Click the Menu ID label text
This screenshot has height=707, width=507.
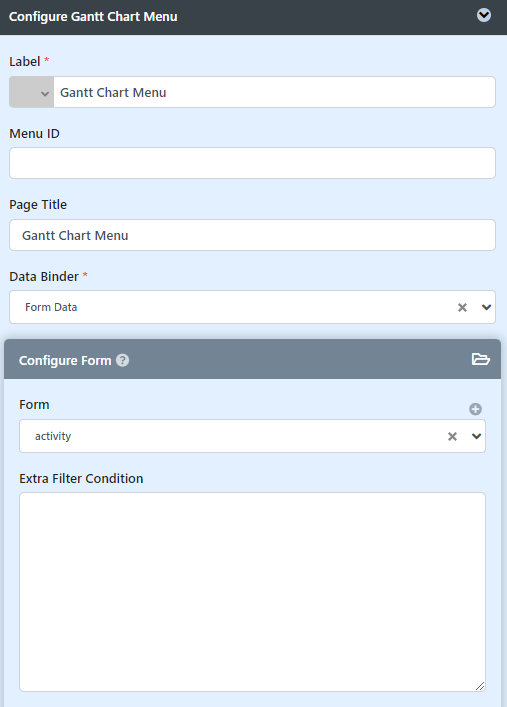click(x=34, y=134)
